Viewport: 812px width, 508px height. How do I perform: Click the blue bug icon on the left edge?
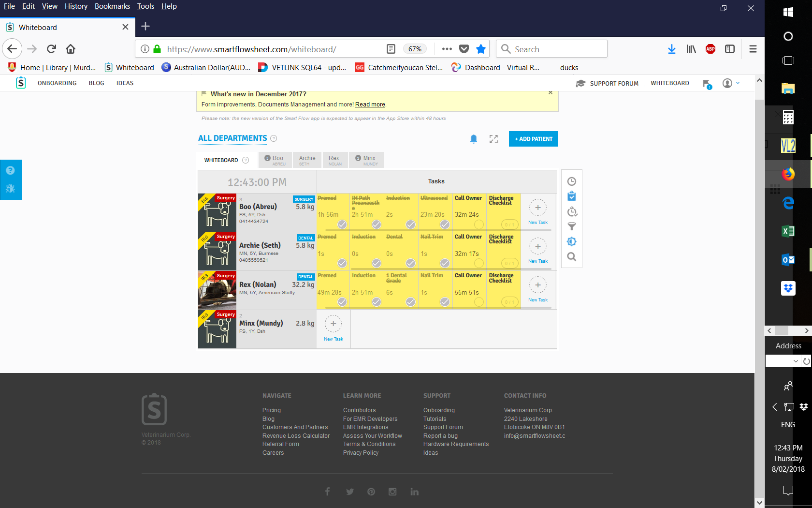point(10,189)
